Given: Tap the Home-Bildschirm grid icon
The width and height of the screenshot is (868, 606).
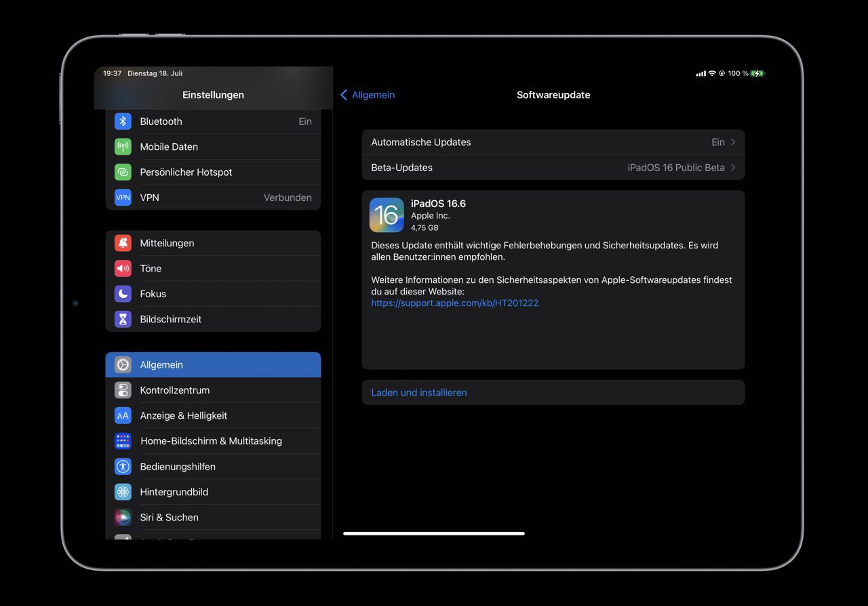Looking at the screenshot, I should pos(123,441).
